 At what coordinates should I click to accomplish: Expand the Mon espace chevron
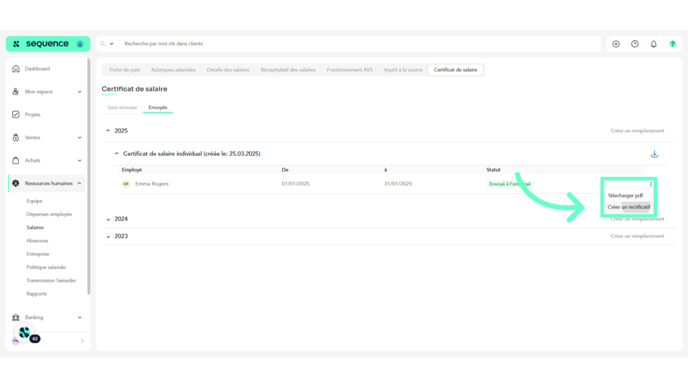(x=79, y=92)
